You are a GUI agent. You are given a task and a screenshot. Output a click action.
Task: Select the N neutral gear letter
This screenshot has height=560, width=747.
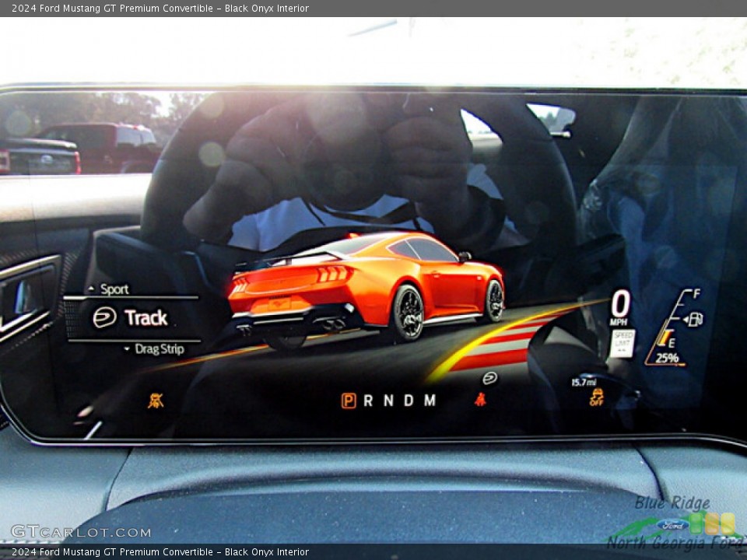coord(389,401)
